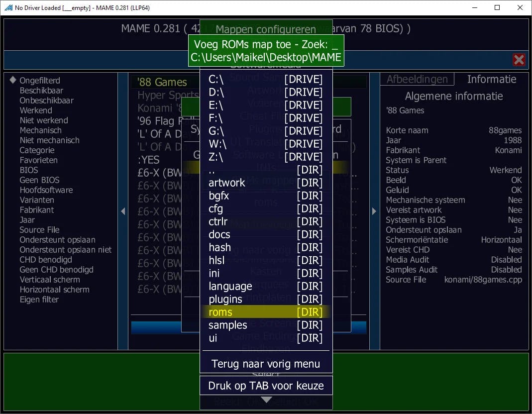This screenshot has width=532, height=414.
Task: Select the CHD benodigd filter
Action: pos(46,260)
